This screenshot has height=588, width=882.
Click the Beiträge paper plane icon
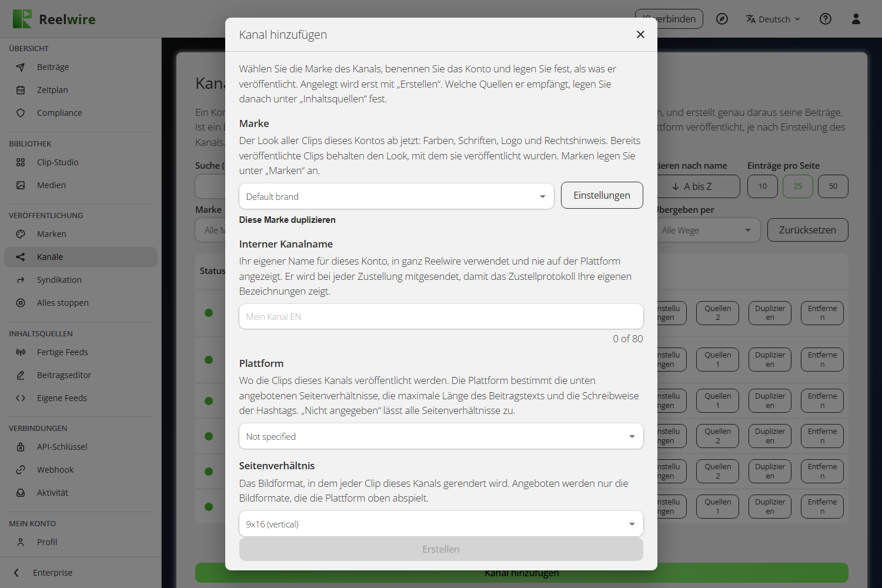21,67
